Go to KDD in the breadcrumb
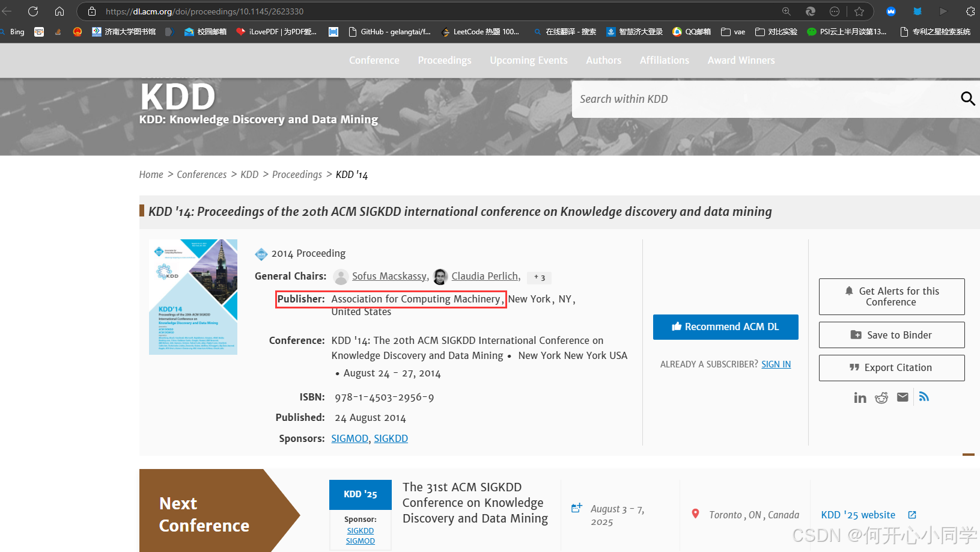 (249, 174)
